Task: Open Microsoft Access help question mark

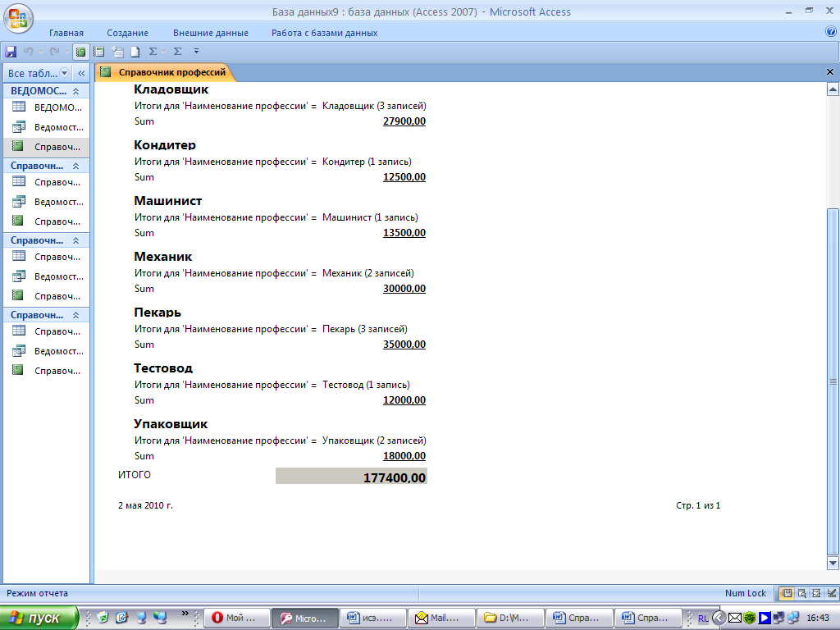Action: point(831,32)
